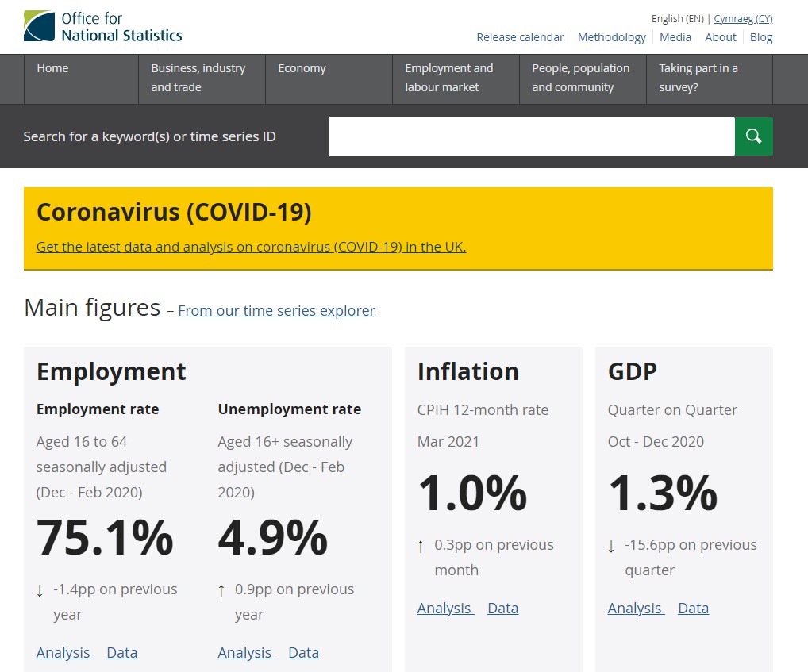The height and width of the screenshot is (672, 808).
Task: Open Data link under Inflation
Action: (502, 608)
